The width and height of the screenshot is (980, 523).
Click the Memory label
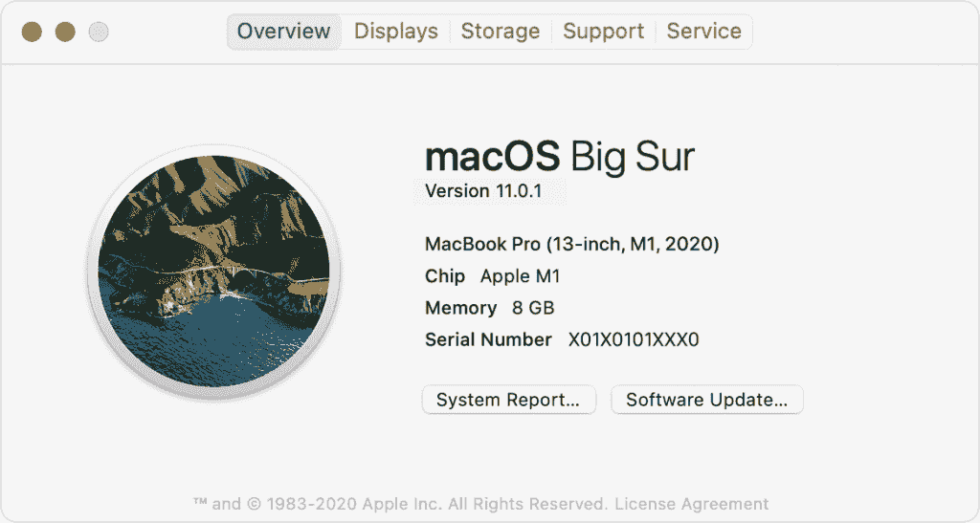tap(460, 308)
